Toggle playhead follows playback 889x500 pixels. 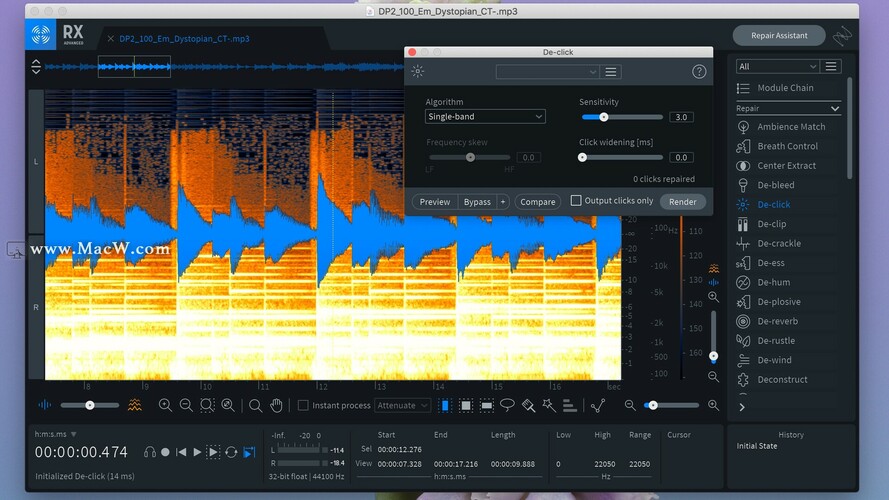click(x=249, y=452)
